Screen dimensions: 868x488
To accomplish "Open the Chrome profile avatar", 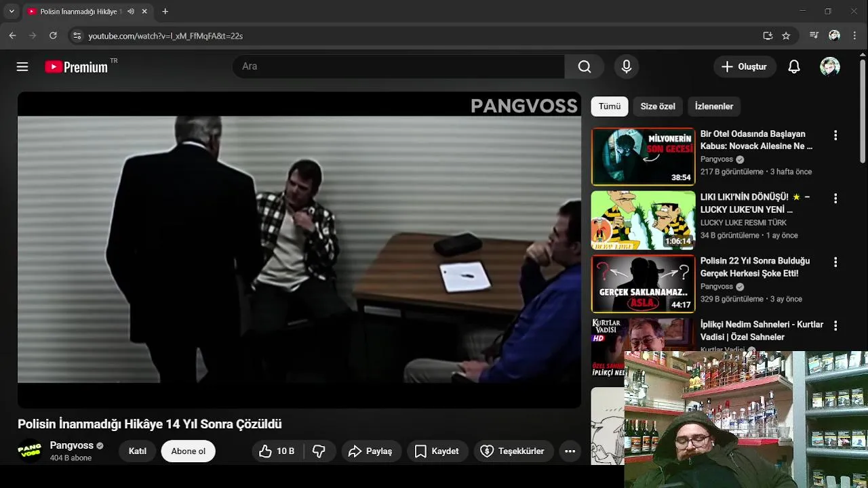I will (834, 35).
